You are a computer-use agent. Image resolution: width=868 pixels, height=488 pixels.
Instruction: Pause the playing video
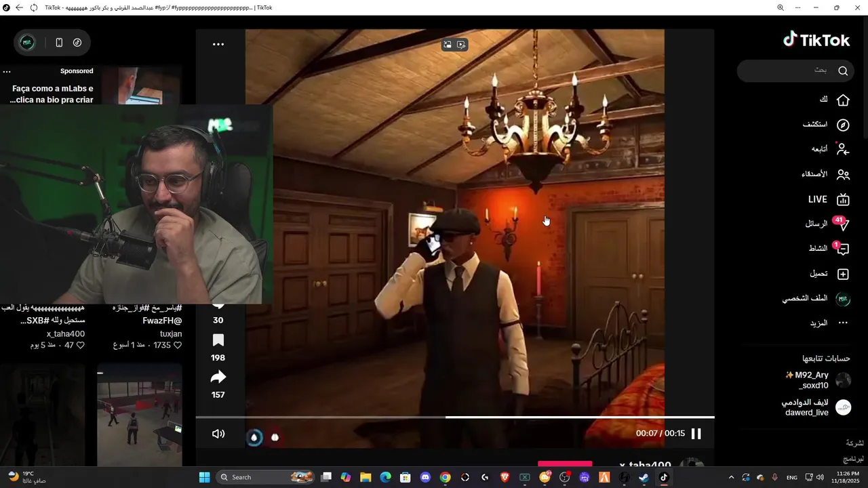click(x=696, y=434)
